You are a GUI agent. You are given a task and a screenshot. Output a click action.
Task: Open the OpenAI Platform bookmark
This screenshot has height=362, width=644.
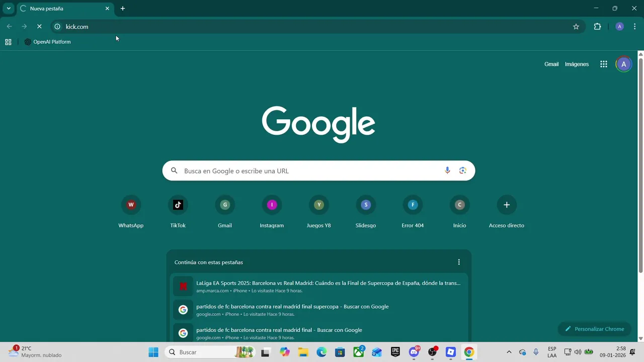pyautogui.click(x=47, y=42)
